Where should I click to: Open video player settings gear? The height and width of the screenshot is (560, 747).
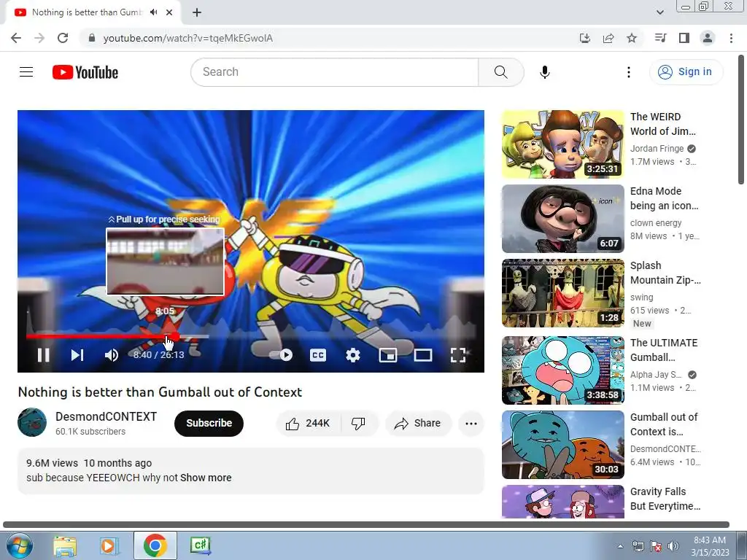pyautogui.click(x=353, y=355)
